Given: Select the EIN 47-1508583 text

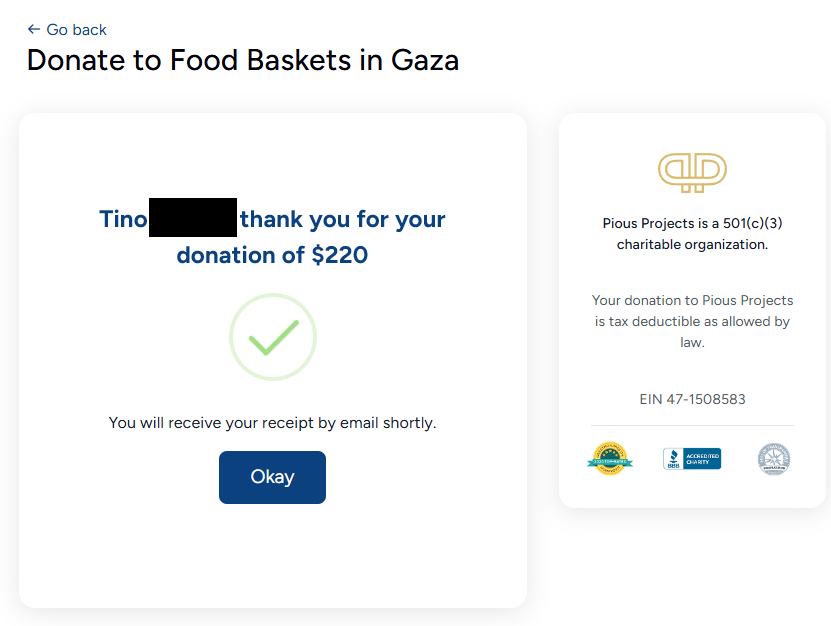Looking at the screenshot, I should pyautogui.click(x=692, y=399).
